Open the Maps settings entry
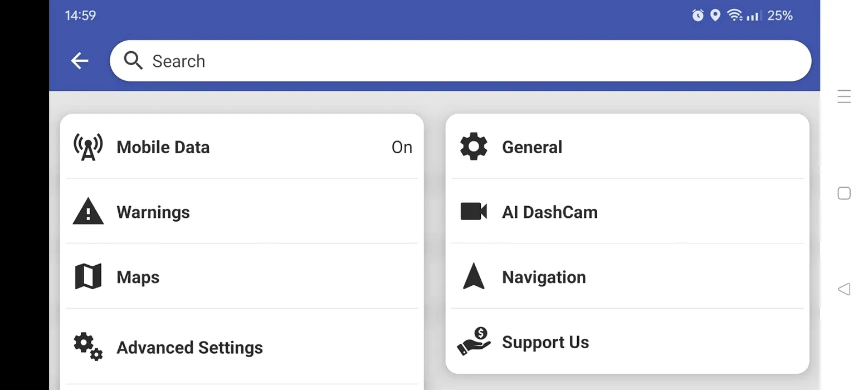This screenshot has width=868, height=390. [242, 277]
